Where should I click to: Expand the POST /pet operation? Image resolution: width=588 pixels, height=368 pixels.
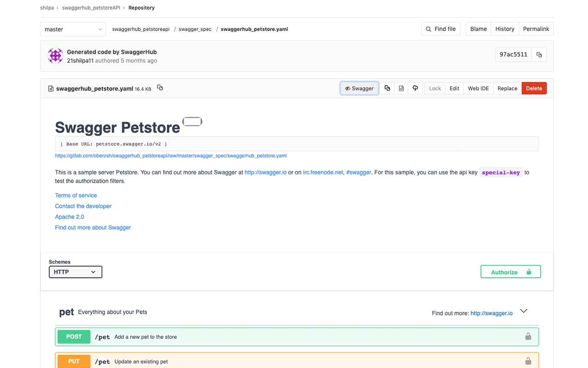pos(297,337)
